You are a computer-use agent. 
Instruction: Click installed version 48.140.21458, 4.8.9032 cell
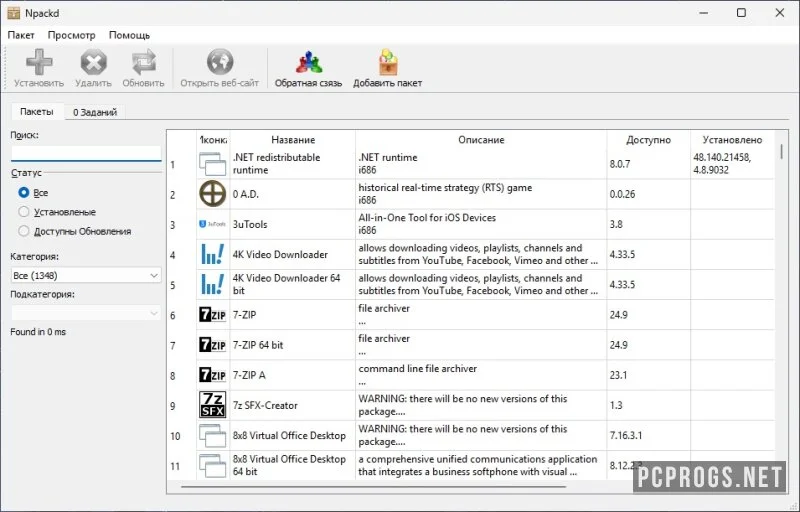732,164
